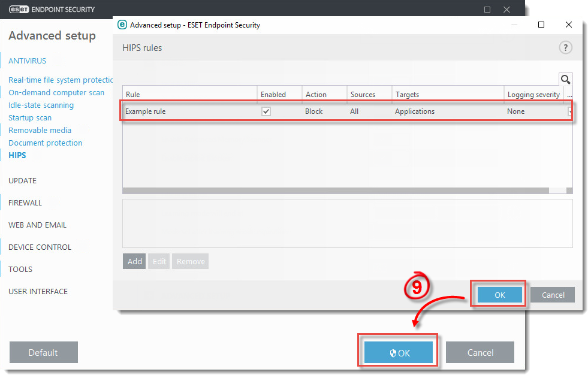Viewport: 588px width, 375px height.
Task: Maximize the HIPS rules dialog window
Action: tap(541, 25)
